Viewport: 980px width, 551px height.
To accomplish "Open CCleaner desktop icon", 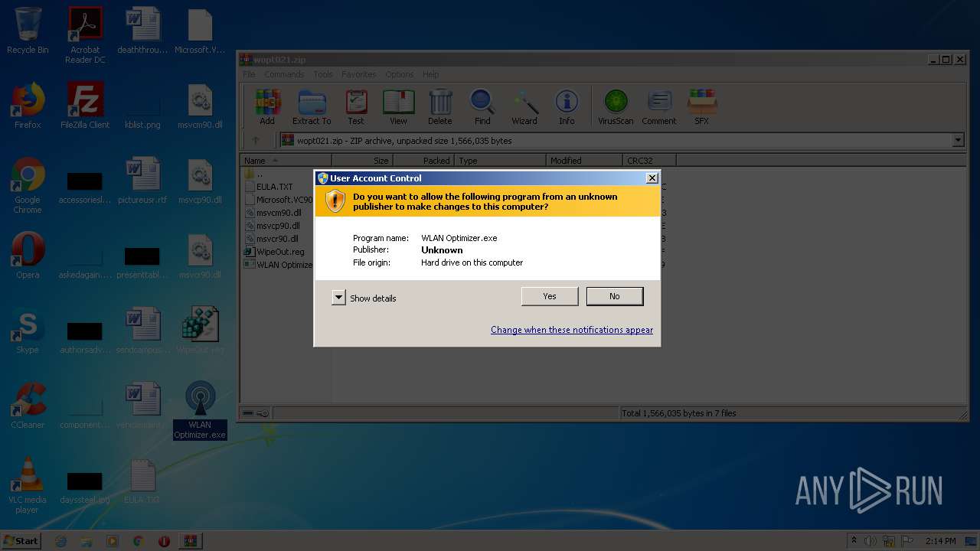I will coord(28,406).
